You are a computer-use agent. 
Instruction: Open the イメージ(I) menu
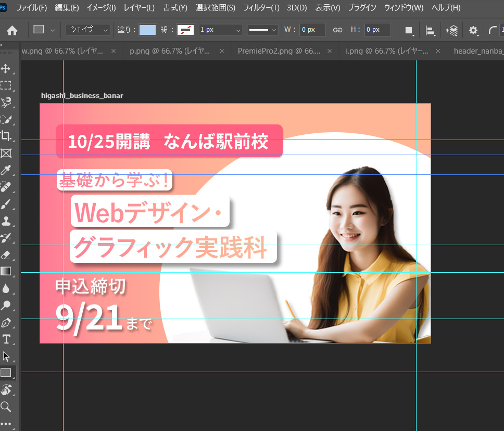[x=101, y=8]
